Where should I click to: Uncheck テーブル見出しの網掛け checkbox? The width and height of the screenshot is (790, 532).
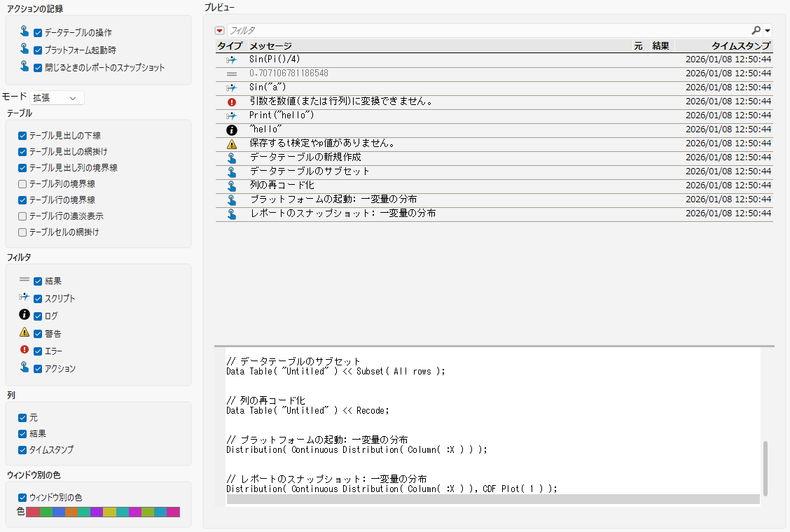[x=22, y=152]
